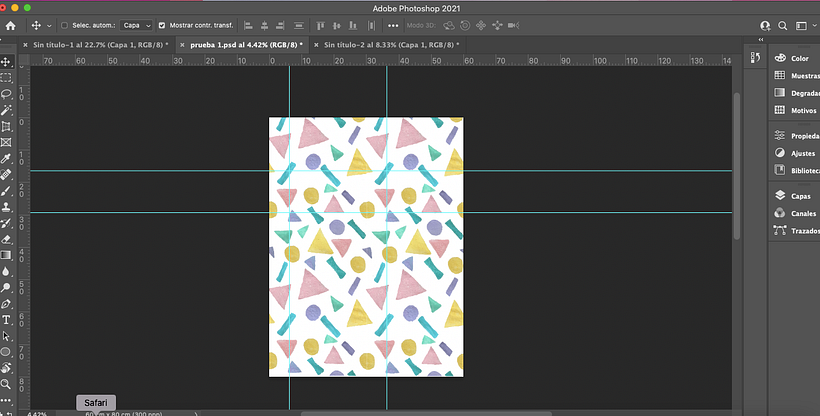Click the vertical canvas scrollbar

[736, 166]
